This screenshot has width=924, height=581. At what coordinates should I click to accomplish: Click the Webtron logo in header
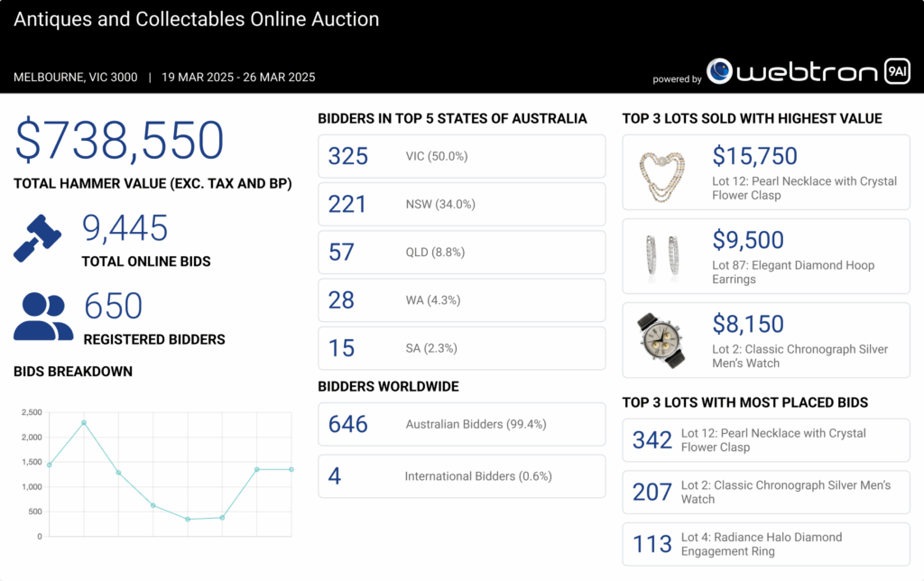[x=792, y=72]
